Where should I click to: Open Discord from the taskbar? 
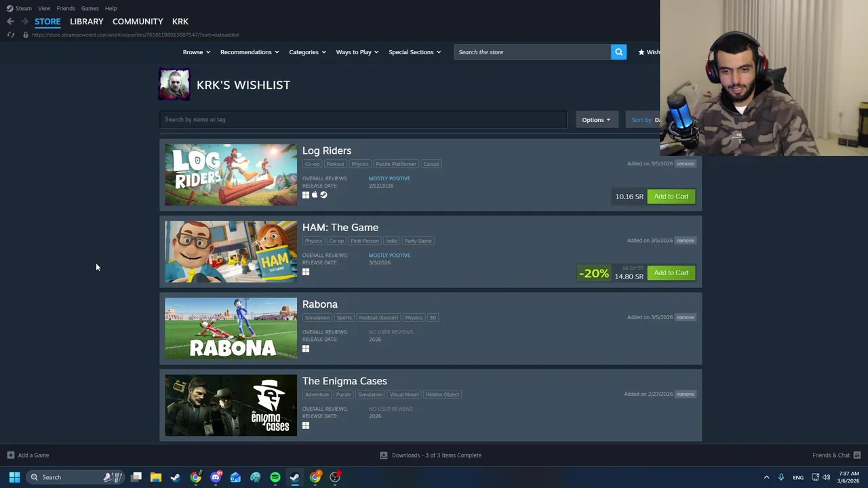(216, 477)
